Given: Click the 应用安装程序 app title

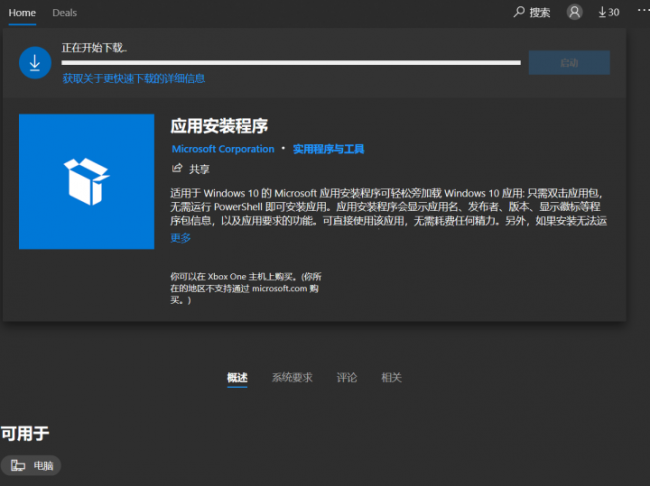Looking at the screenshot, I should [x=219, y=126].
